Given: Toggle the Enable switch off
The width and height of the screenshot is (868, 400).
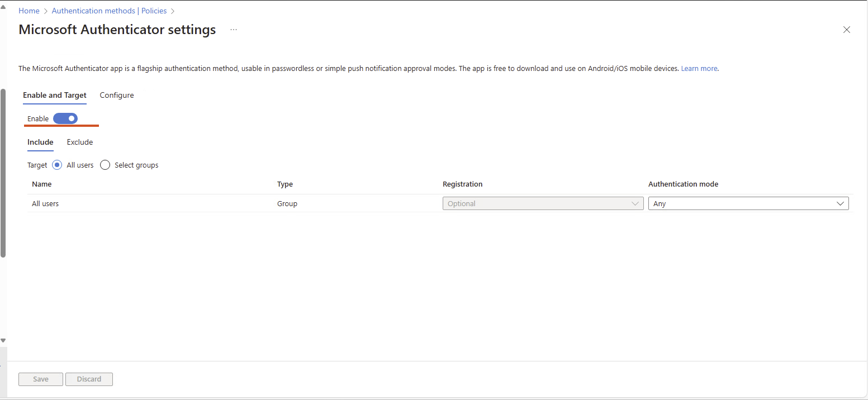Looking at the screenshot, I should (65, 118).
